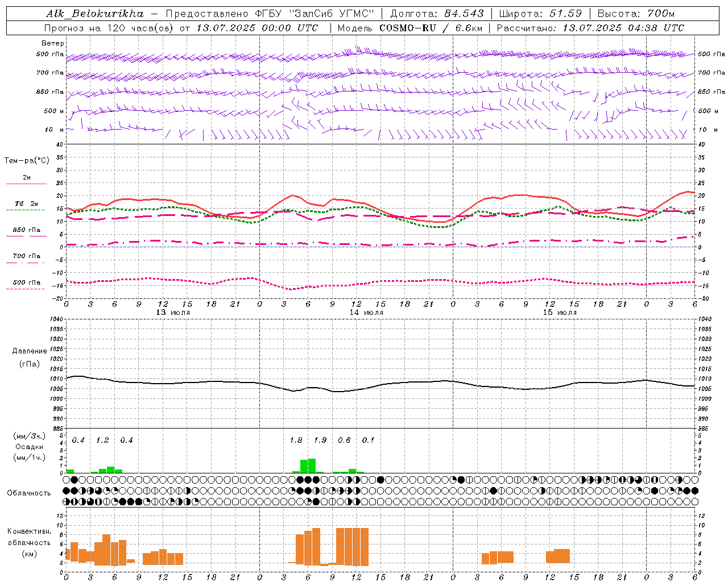Click the Ветер section label
This screenshot has height=582, width=728.
[x=52, y=43]
